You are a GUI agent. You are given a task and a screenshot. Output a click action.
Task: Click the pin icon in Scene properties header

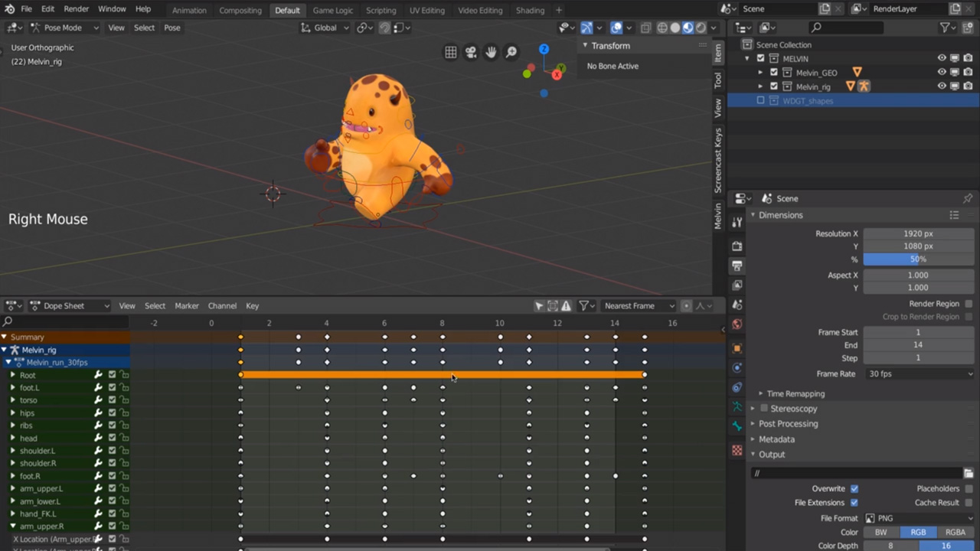(968, 198)
